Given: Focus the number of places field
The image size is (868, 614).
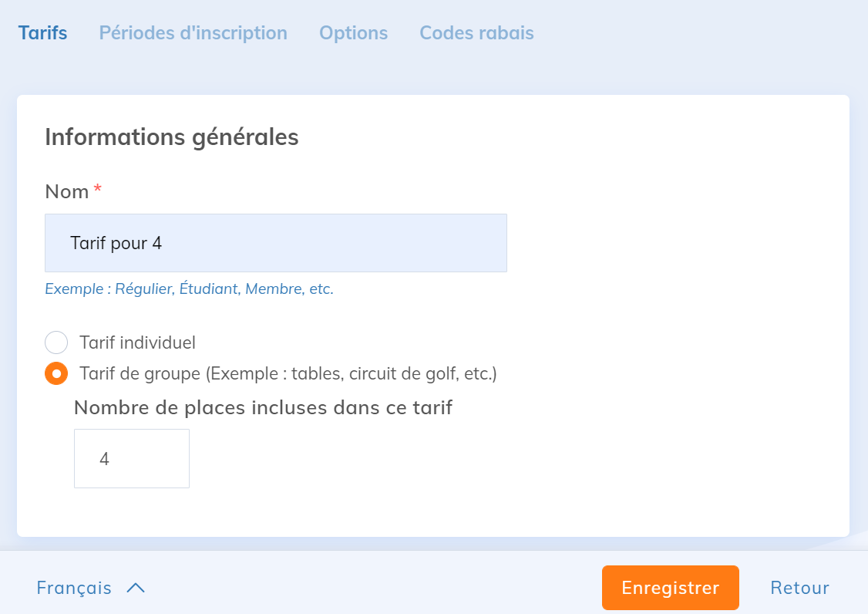Looking at the screenshot, I should coord(132,459).
